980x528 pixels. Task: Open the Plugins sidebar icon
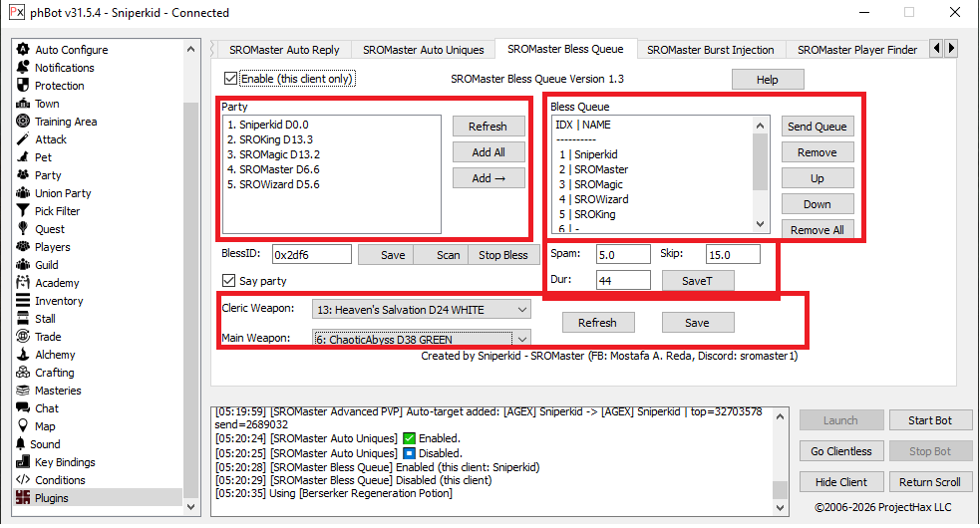tap(23, 498)
